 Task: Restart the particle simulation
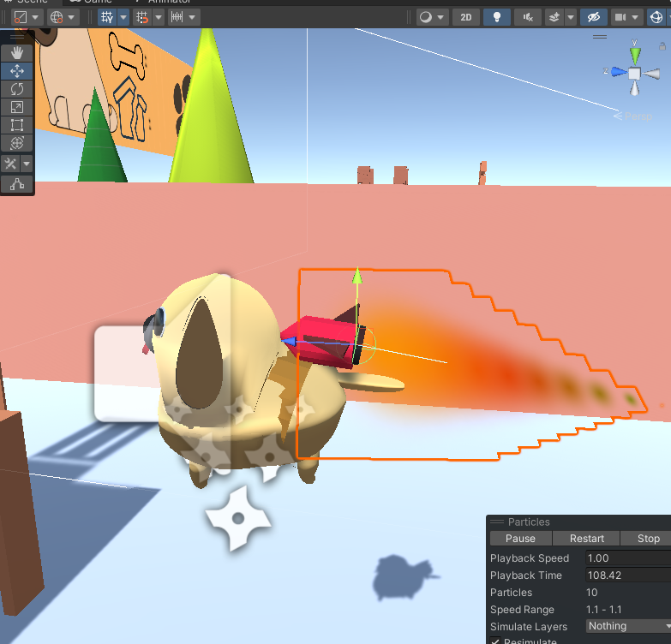[587, 539]
